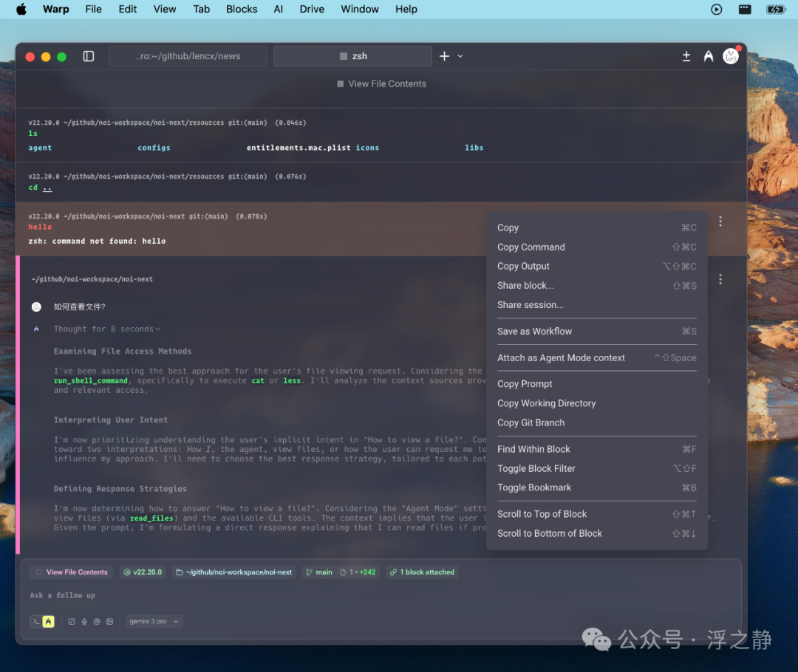798x672 pixels.
Task: Click the main git branch chip
Action: tap(319, 572)
